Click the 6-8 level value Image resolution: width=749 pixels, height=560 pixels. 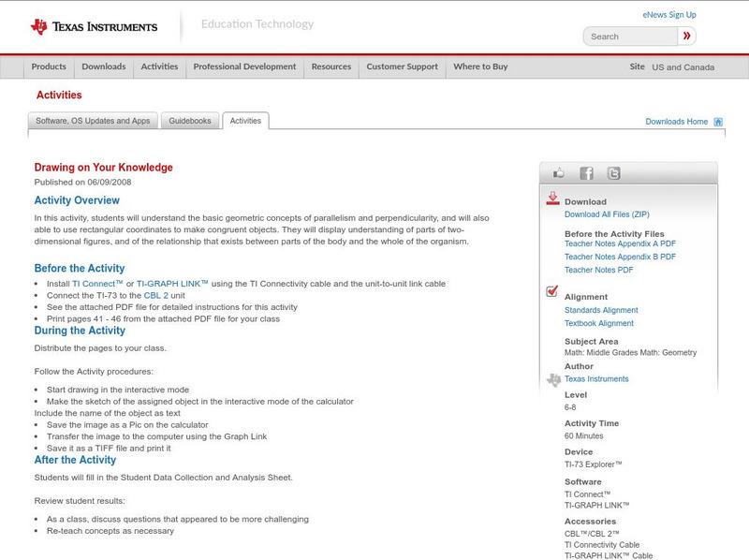[x=570, y=407]
